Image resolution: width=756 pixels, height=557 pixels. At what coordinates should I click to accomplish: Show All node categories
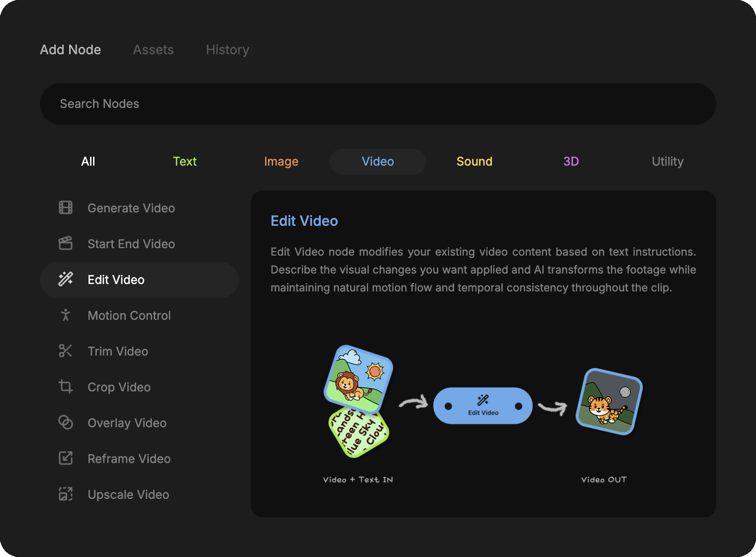(x=88, y=162)
